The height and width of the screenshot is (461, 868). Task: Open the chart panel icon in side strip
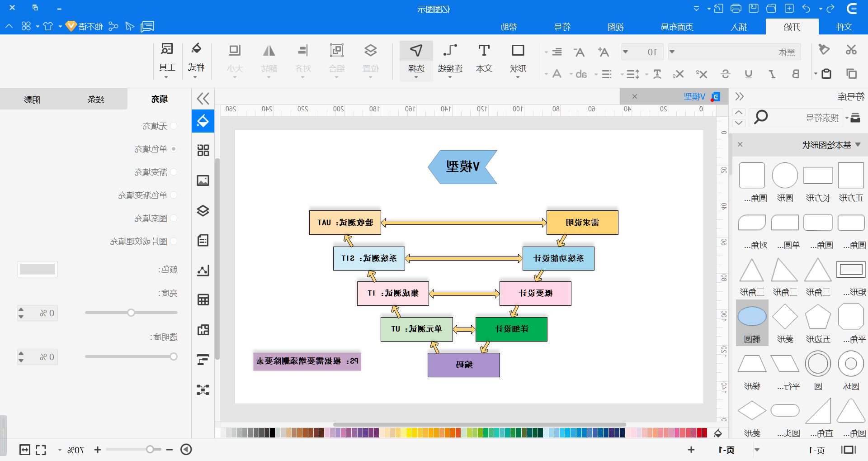click(203, 270)
